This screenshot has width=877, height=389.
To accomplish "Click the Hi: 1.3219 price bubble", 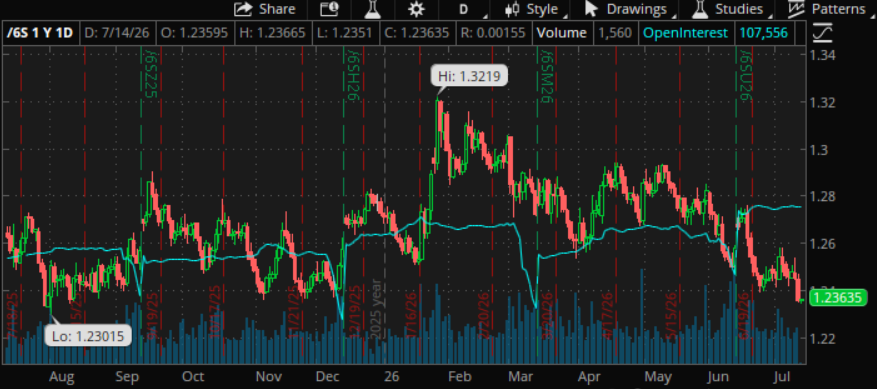I will click(469, 75).
